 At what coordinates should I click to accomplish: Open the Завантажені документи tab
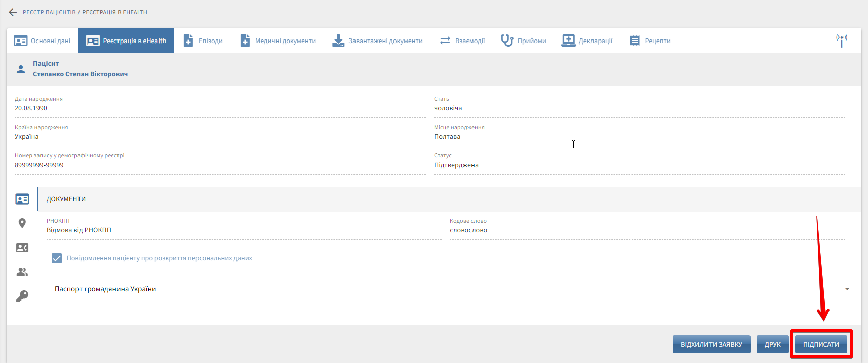pos(377,41)
